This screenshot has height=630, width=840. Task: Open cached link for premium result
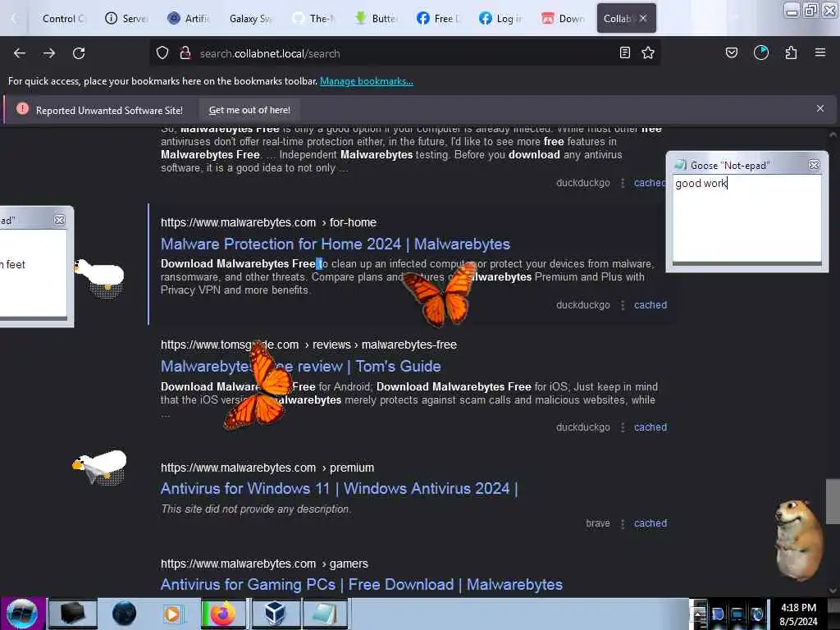pos(651,523)
